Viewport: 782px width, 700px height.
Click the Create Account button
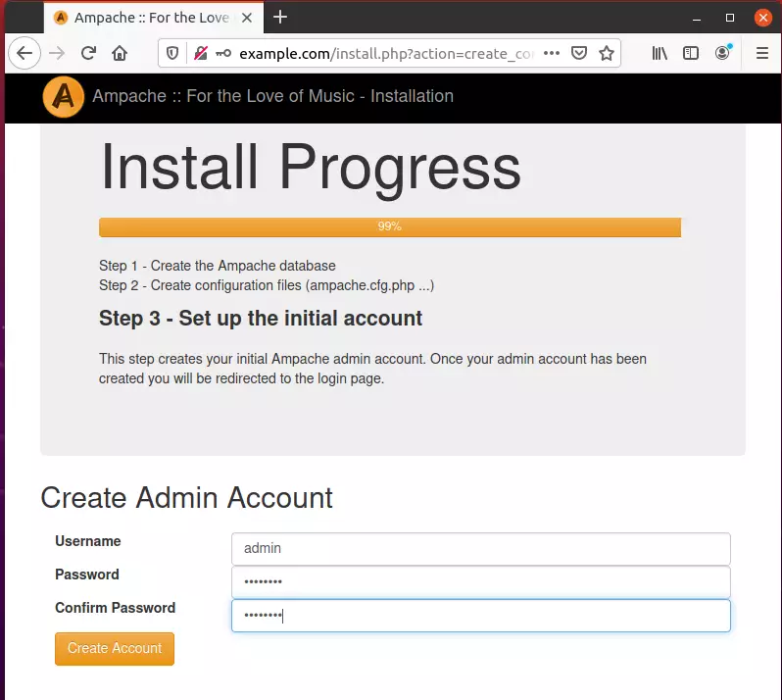115,649
